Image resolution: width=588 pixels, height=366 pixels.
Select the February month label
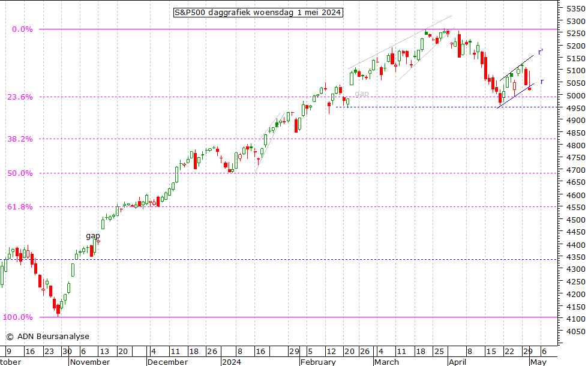[318, 362]
